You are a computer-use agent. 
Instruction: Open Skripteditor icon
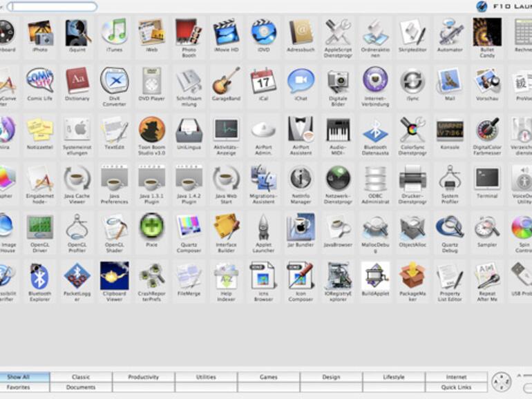click(x=412, y=32)
